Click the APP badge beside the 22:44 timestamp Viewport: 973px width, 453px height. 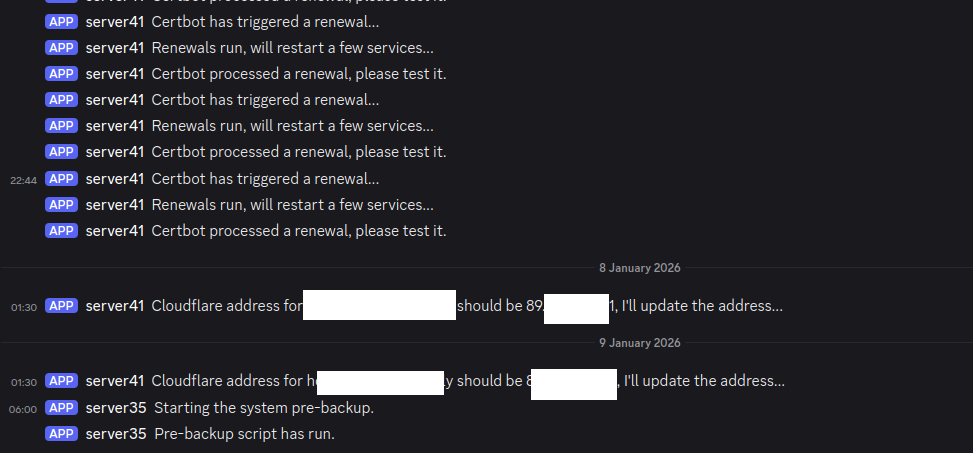click(x=61, y=179)
